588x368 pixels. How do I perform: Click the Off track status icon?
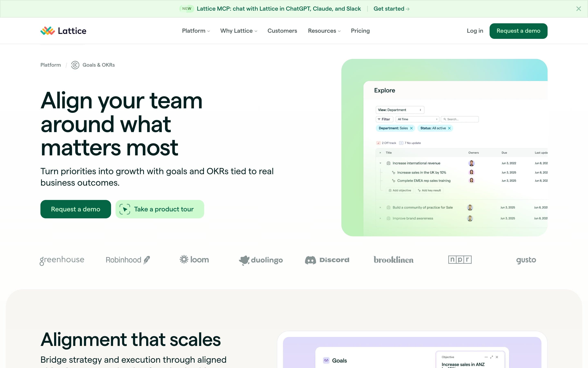(378, 143)
